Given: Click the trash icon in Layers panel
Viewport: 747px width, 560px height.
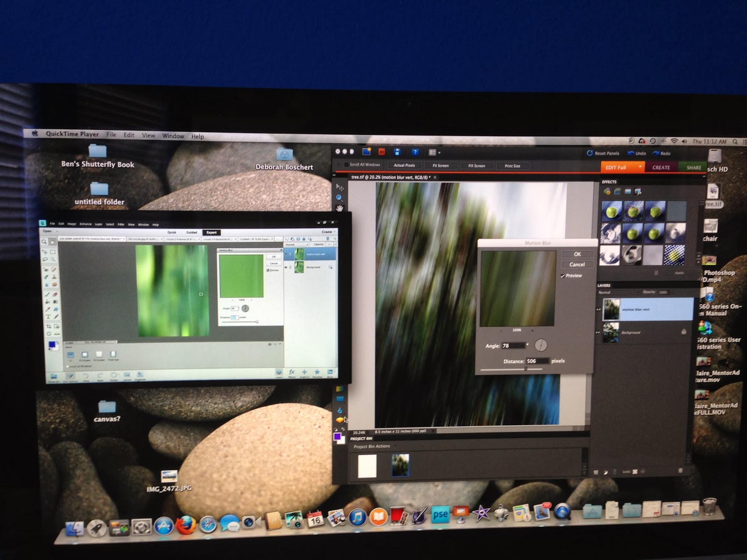Looking at the screenshot, I should click(x=680, y=470).
